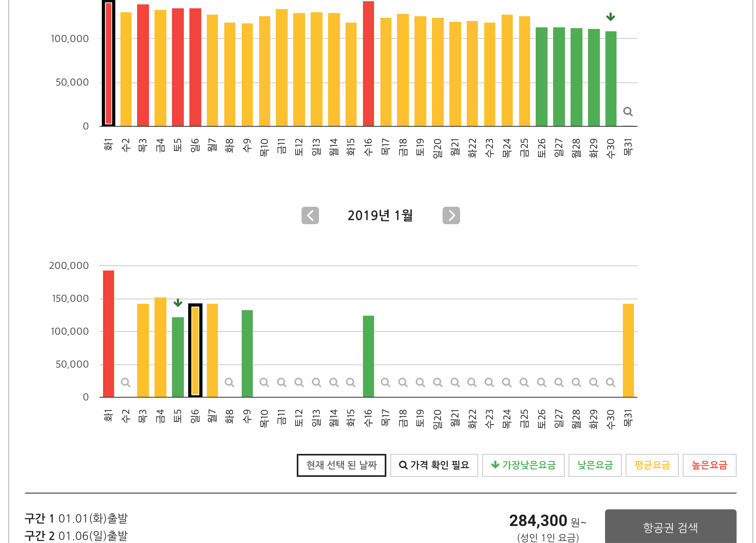Click the 평균요금 legend label

pyautogui.click(x=652, y=465)
